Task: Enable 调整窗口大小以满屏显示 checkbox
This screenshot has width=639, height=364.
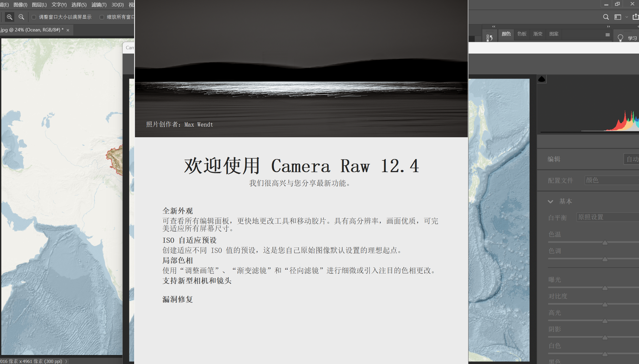Action: point(34,17)
